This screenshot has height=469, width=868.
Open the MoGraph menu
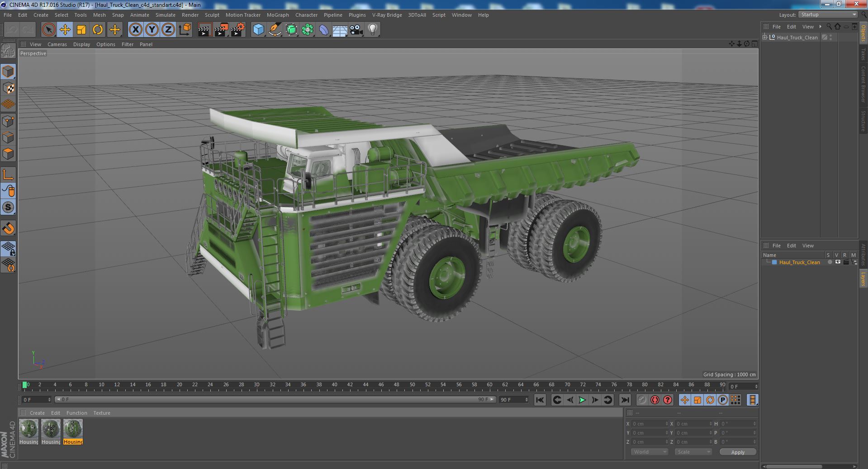coord(278,15)
